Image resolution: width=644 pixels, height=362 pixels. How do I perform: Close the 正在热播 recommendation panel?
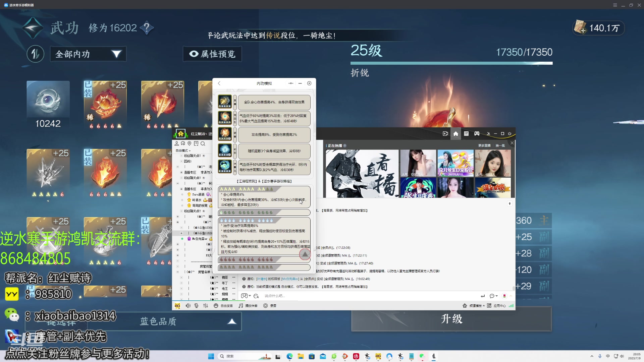click(x=512, y=143)
